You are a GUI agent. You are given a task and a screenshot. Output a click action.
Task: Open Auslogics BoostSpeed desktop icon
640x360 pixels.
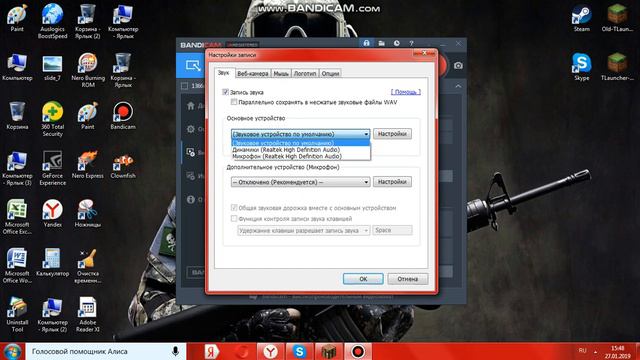[x=52, y=21]
